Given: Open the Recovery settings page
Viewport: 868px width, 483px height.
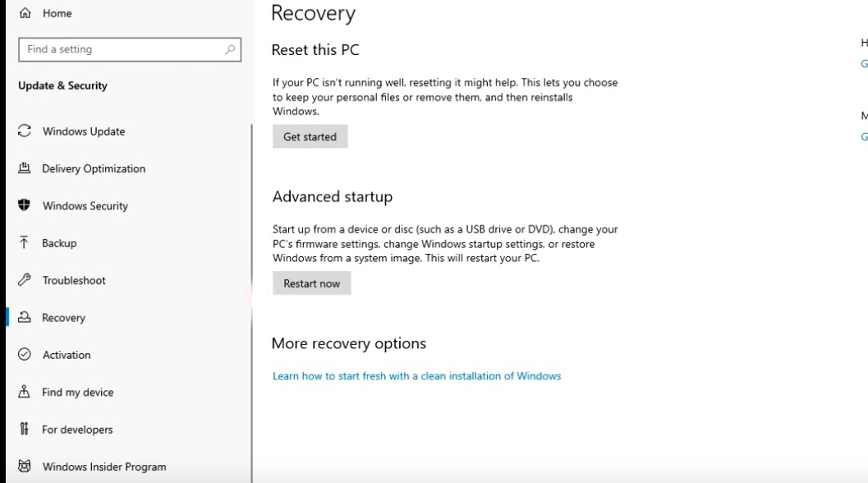Looking at the screenshot, I should [x=63, y=318].
